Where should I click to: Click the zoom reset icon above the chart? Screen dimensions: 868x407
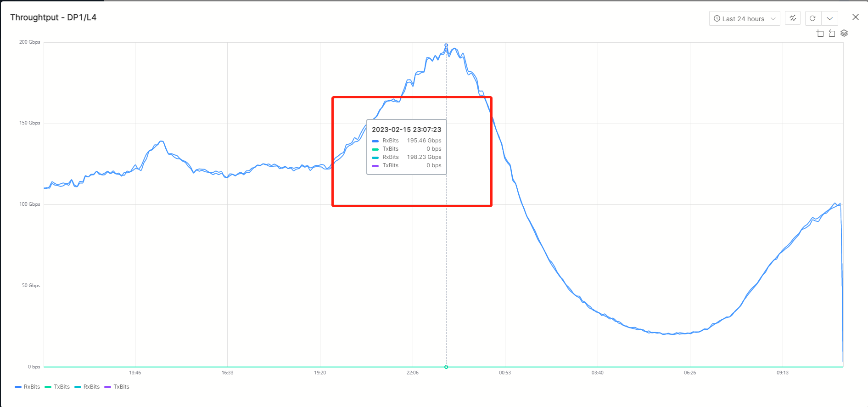click(832, 33)
